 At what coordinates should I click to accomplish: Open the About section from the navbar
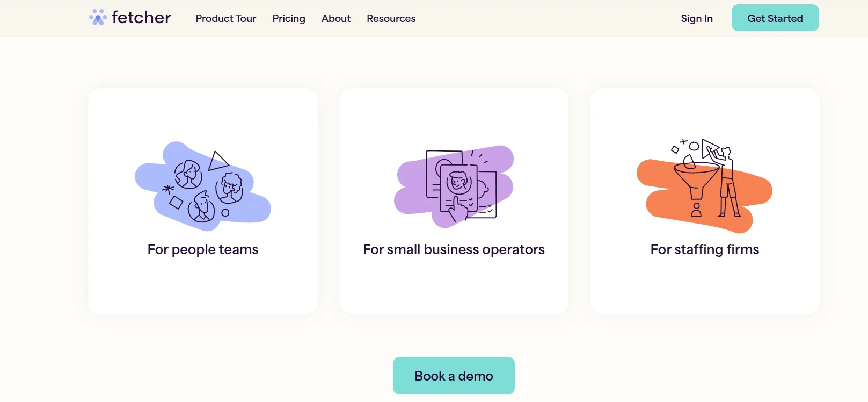coord(335,18)
